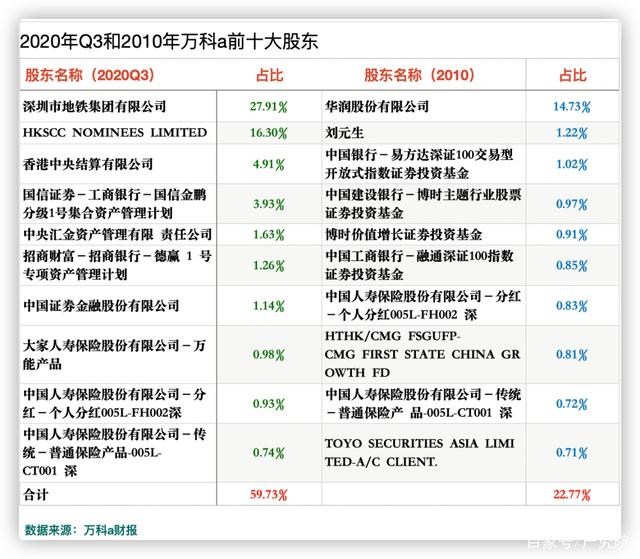The image size is (640, 559).
Task: Select the title 2020年Q3和2010年万科a前十大股东
Action: pos(169,41)
